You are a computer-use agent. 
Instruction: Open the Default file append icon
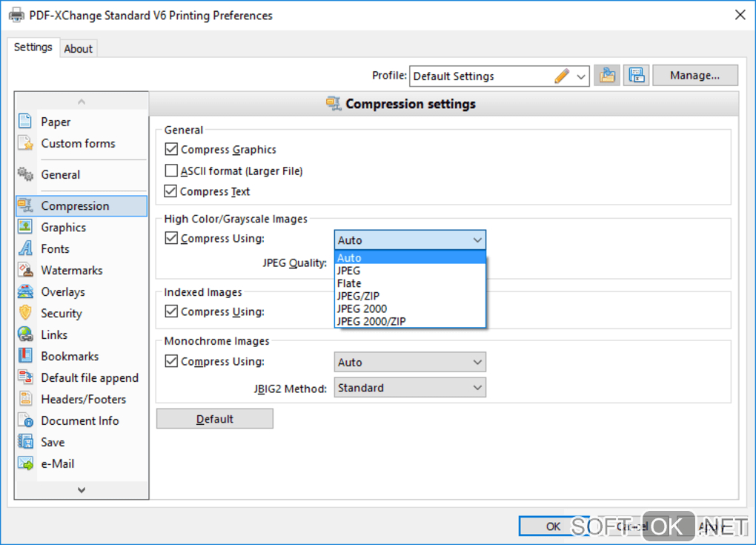[25, 377]
